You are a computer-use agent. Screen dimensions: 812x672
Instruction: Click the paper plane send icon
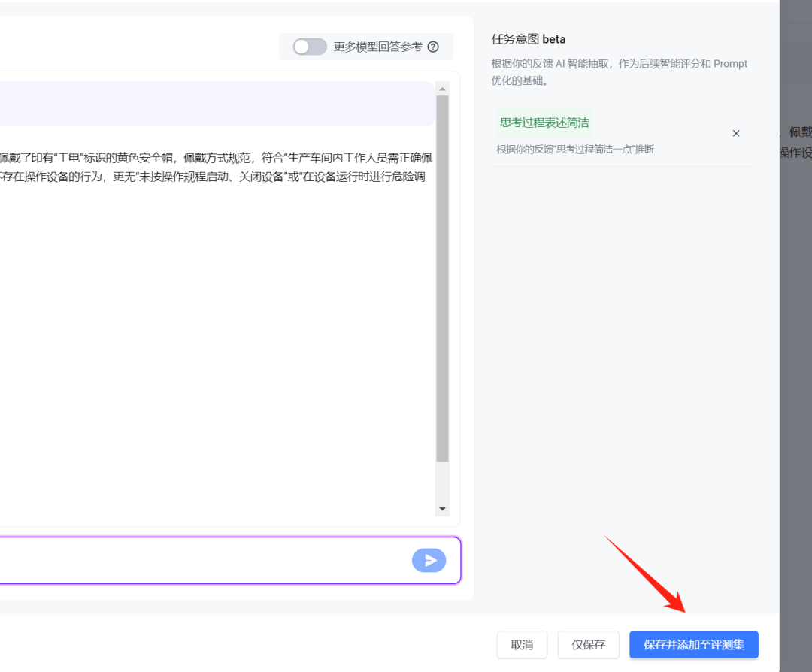(429, 560)
